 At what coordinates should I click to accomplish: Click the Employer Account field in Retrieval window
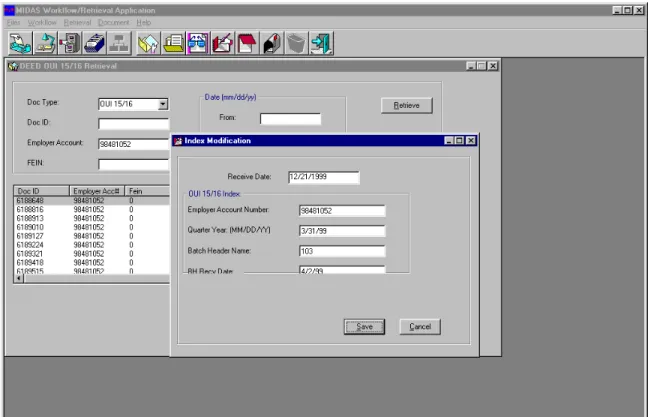click(x=134, y=144)
